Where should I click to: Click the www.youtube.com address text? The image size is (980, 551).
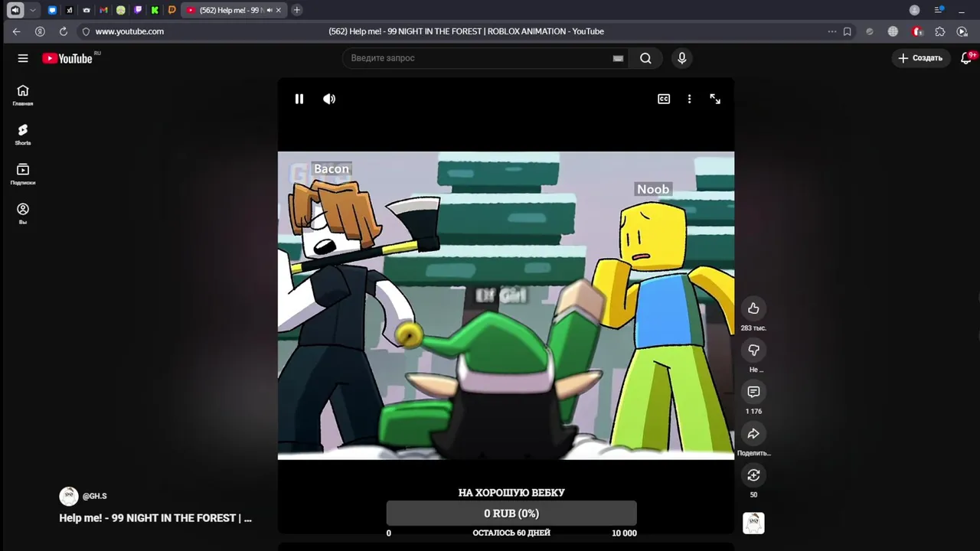(x=129, y=31)
